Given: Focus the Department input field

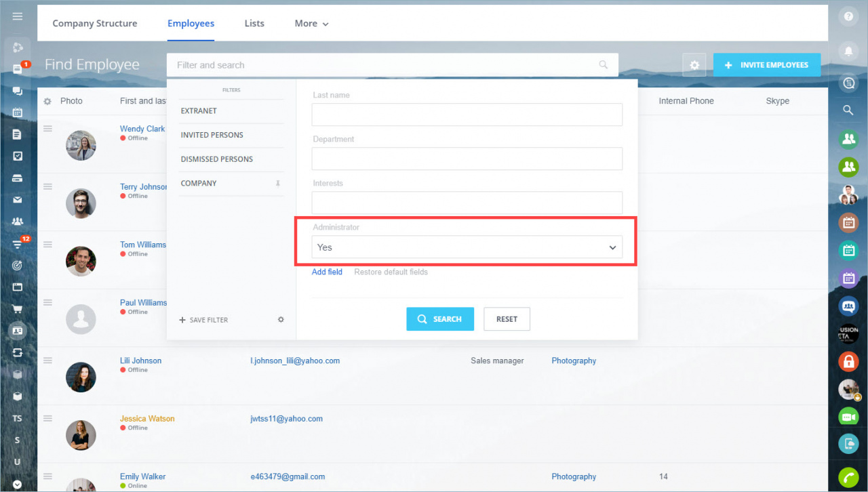Looking at the screenshot, I should tap(467, 159).
